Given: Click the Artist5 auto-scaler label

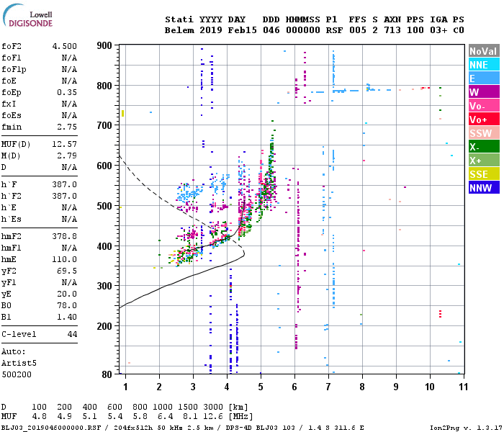Looking at the screenshot, I should coord(19,363).
